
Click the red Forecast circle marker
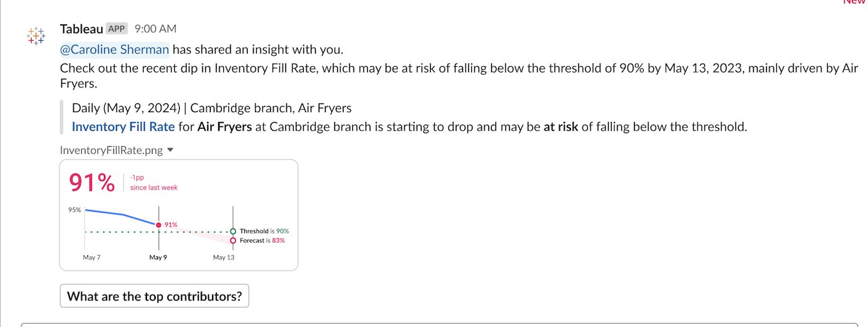point(233,240)
